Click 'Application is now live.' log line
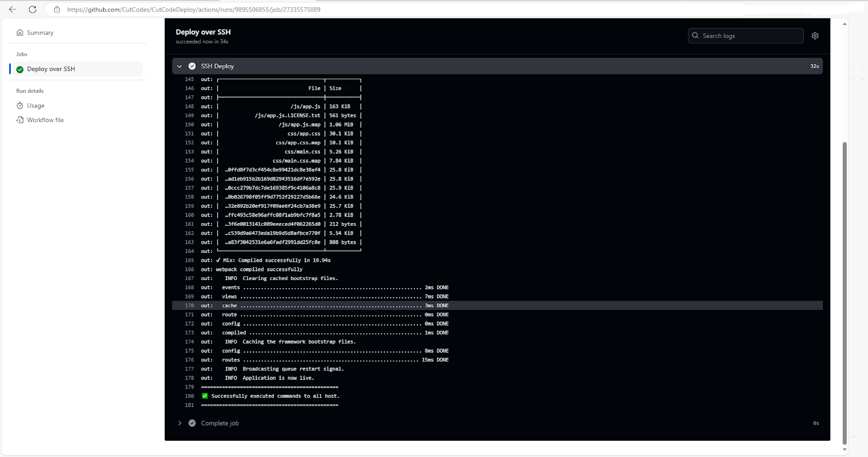868x457 pixels. click(x=278, y=378)
